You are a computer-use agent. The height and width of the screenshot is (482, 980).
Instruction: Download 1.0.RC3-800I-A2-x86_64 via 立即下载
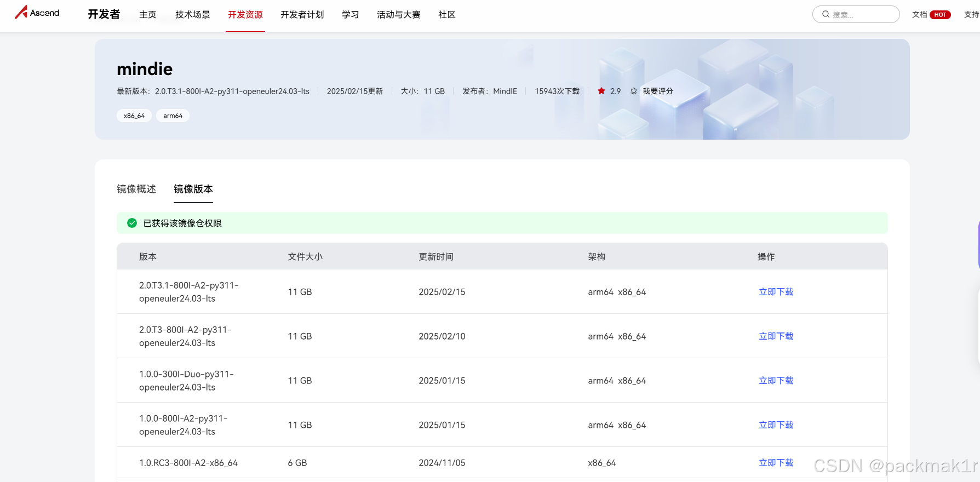(776, 463)
